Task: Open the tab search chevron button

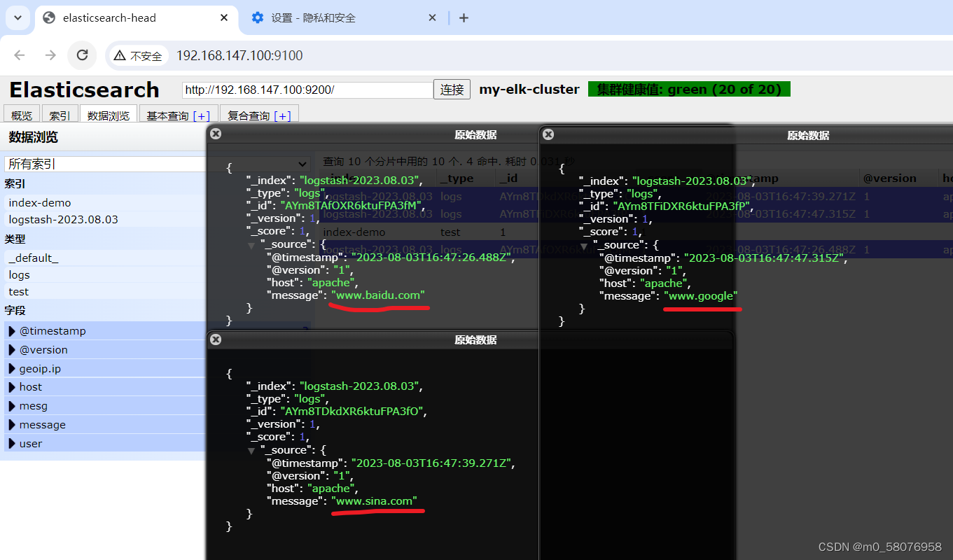Action: pyautogui.click(x=18, y=17)
